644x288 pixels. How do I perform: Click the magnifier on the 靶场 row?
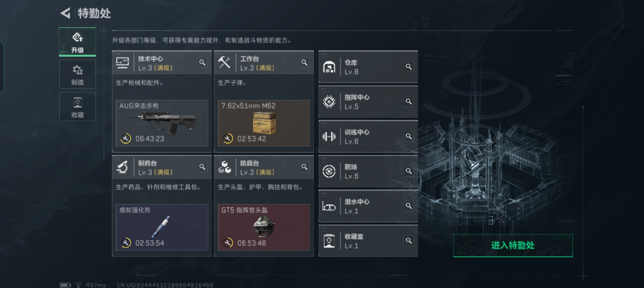pos(409,171)
